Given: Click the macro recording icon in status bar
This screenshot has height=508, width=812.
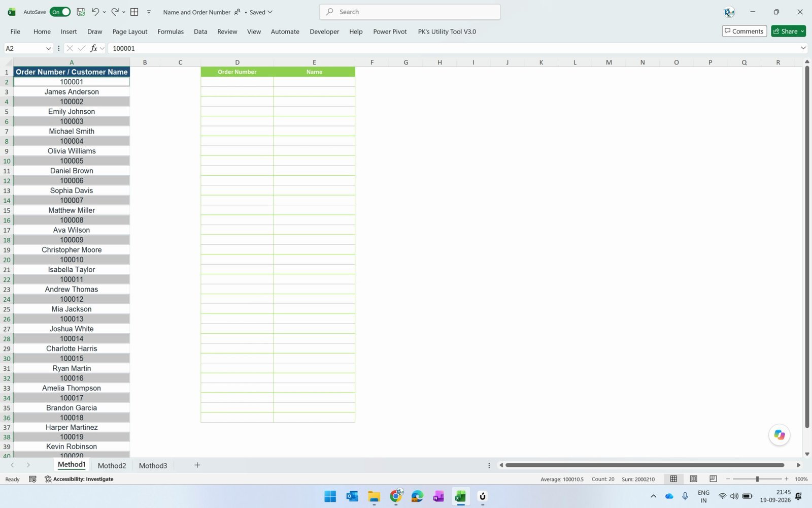Looking at the screenshot, I should (32, 479).
